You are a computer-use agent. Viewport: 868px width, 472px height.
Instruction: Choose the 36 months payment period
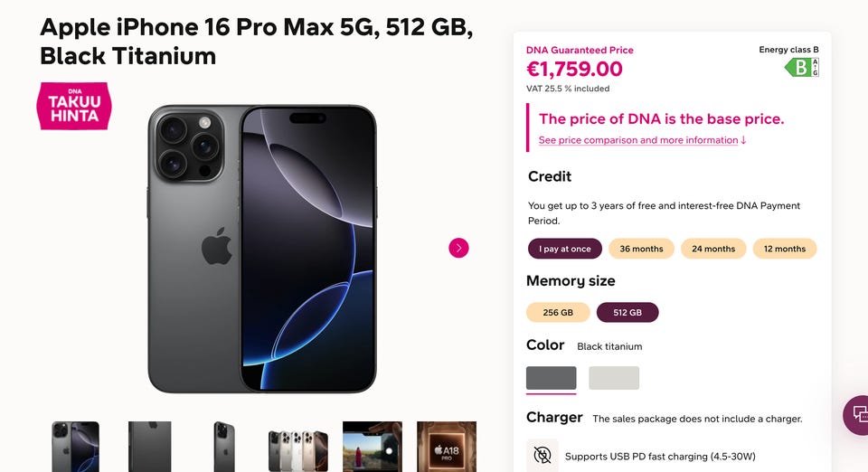click(x=641, y=249)
